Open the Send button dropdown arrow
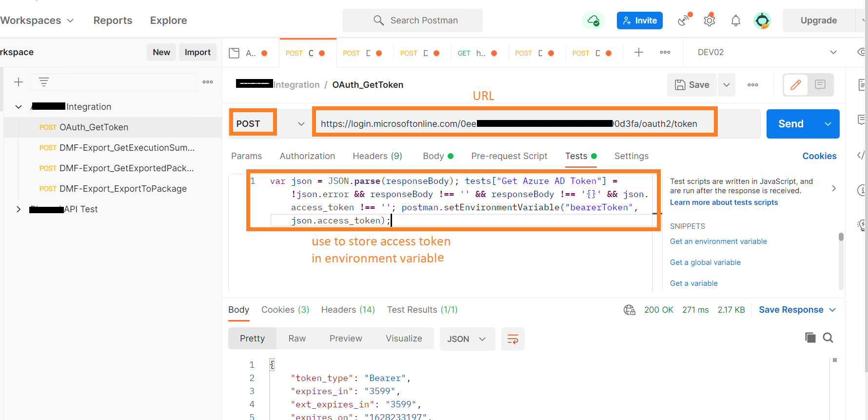The image size is (868, 420). 828,124
